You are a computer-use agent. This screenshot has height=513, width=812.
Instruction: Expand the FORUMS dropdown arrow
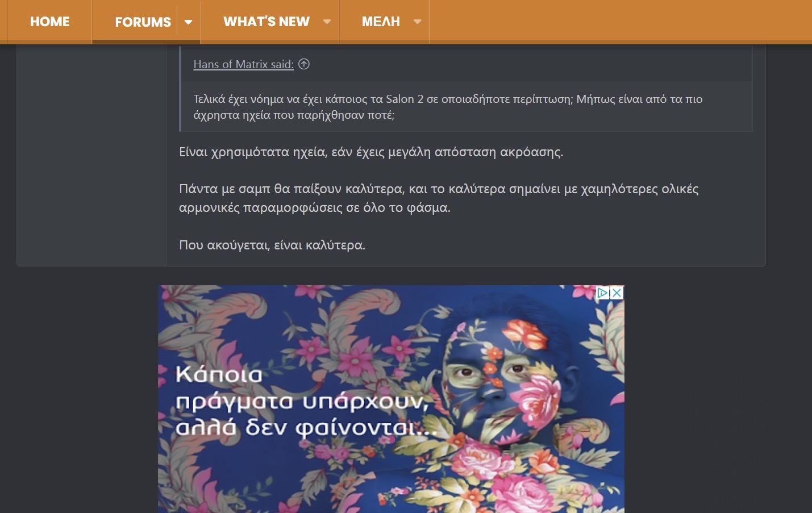click(189, 22)
